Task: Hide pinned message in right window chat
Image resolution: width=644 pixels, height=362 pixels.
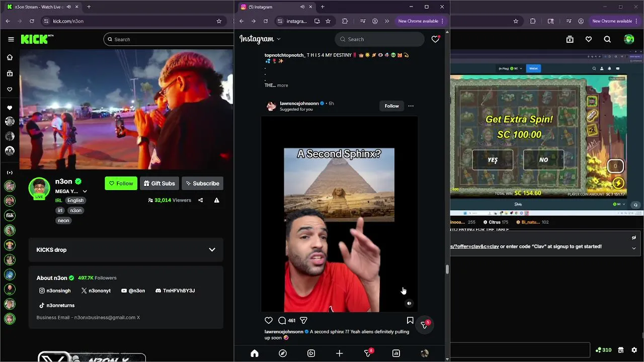Action: click(x=634, y=238)
